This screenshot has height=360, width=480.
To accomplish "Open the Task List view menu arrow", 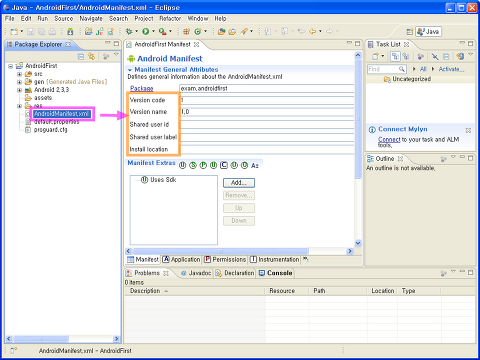I will [x=471, y=54].
